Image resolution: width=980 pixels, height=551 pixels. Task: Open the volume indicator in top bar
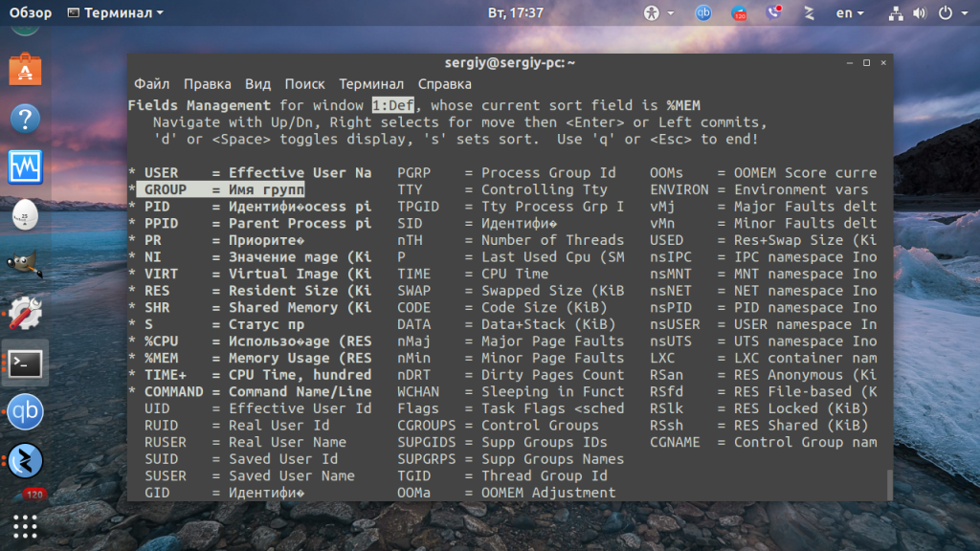(x=920, y=13)
